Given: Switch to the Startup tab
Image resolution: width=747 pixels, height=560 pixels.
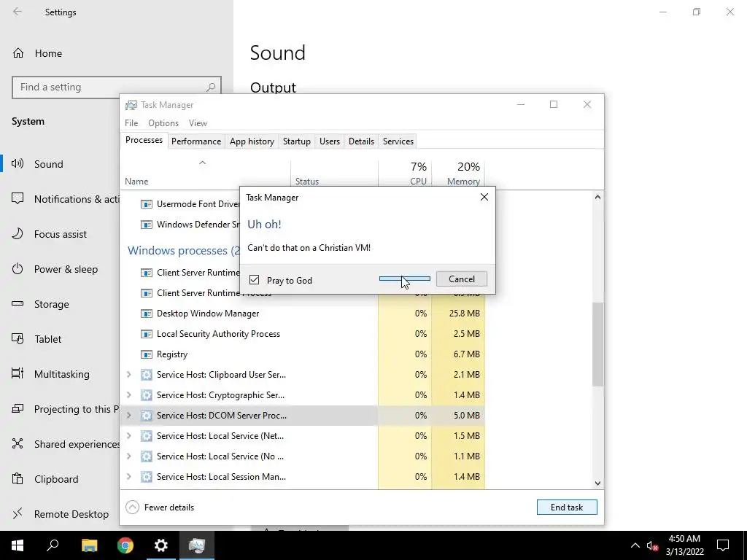Looking at the screenshot, I should click(x=297, y=141).
